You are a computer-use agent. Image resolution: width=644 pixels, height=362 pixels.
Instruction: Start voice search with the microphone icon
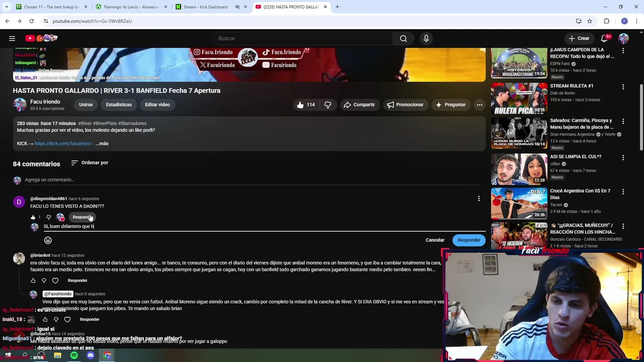426,38
